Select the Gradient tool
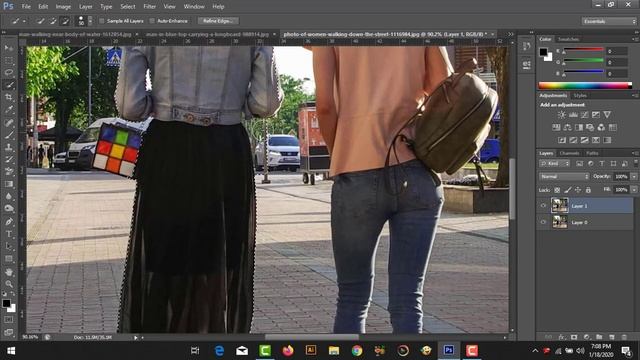The image size is (640, 360). pos(9,184)
